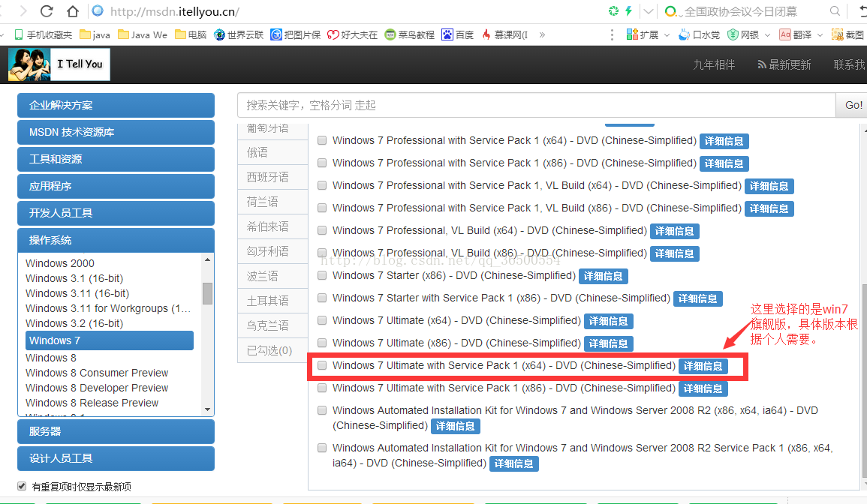Click the 口水党 toolbar icon

coord(699,34)
